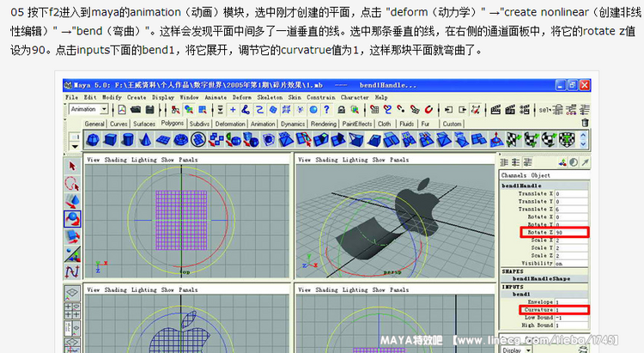Click the last checkered shield UV shelf icon
This screenshot has width=644, height=353.
coord(567,140)
